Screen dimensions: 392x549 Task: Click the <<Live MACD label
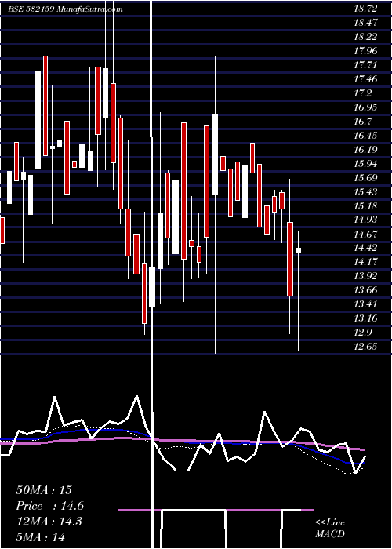(x=330, y=529)
